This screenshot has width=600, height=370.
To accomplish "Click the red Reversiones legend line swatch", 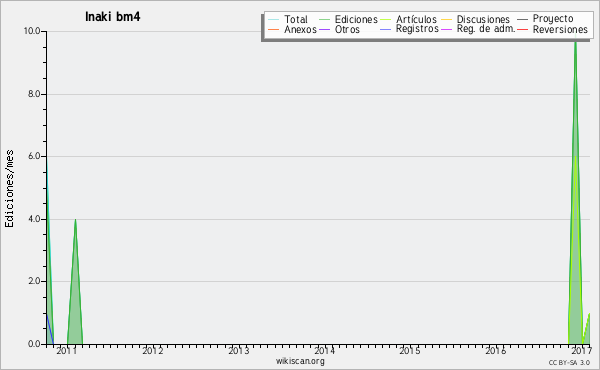I will point(522,29).
